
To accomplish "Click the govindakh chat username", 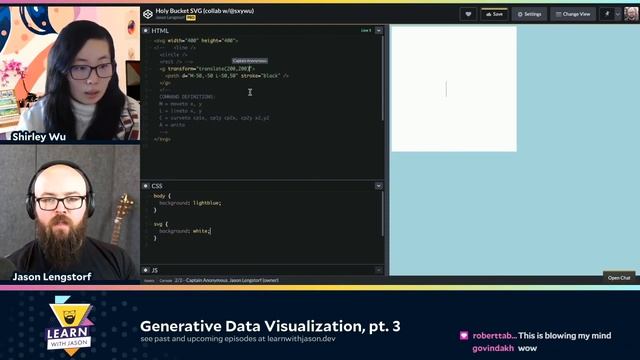I will [x=493, y=348].
